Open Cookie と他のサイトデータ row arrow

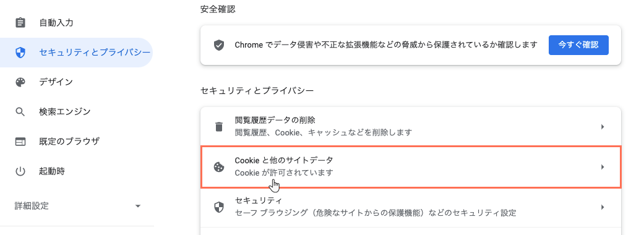coord(603,167)
